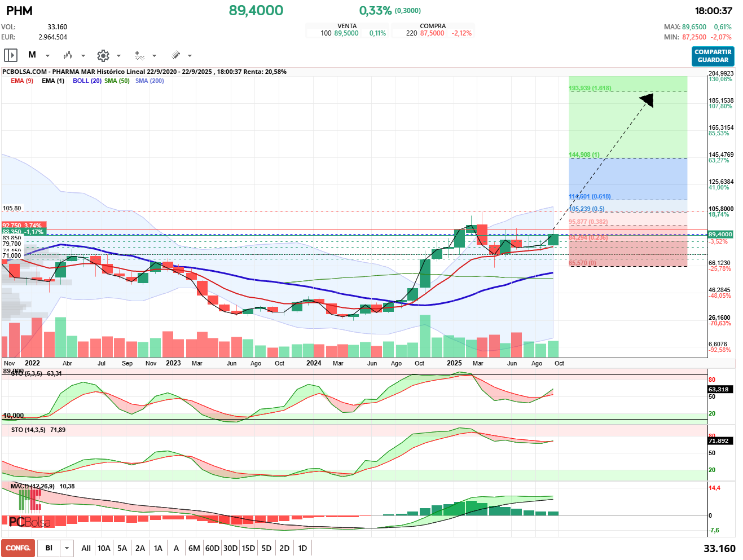Screen dimensions: 743x560
Task: Toggle the side panel expand icon
Action: coord(11,55)
